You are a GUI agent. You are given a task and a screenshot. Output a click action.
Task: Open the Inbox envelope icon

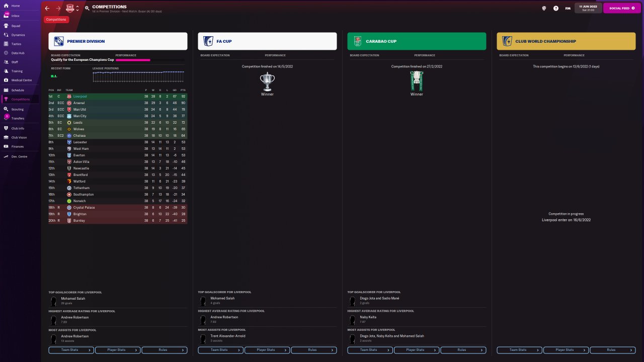coord(6,16)
